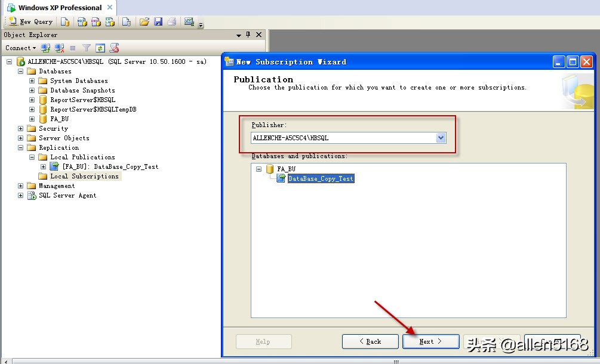Expand the Database Snapshots folder

tap(32, 90)
